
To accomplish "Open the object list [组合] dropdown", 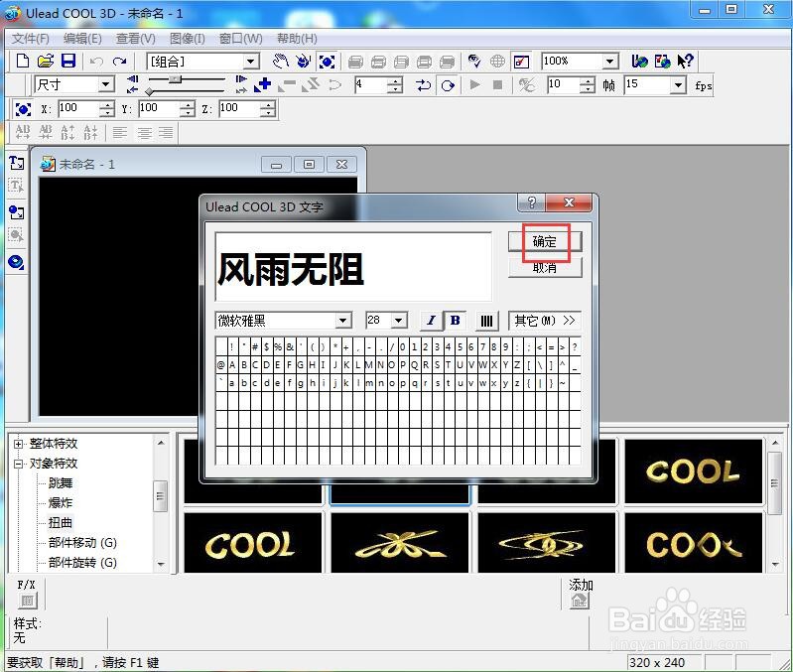I will [x=250, y=62].
